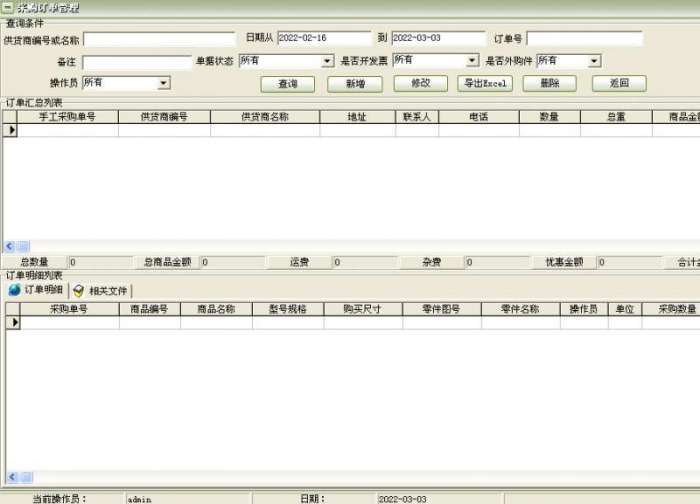Export results with 导出Excel button
The height and width of the screenshot is (504, 700).
click(x=485, y=83)
